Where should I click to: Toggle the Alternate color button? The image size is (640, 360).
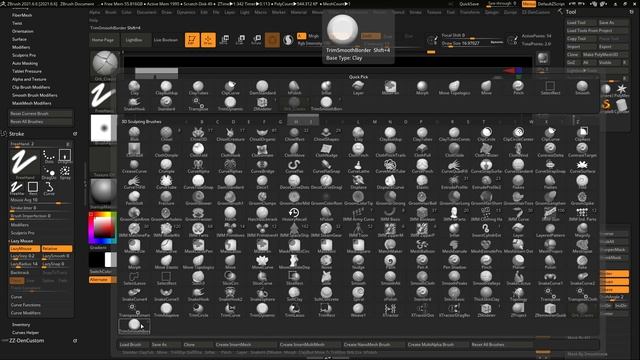102,280
